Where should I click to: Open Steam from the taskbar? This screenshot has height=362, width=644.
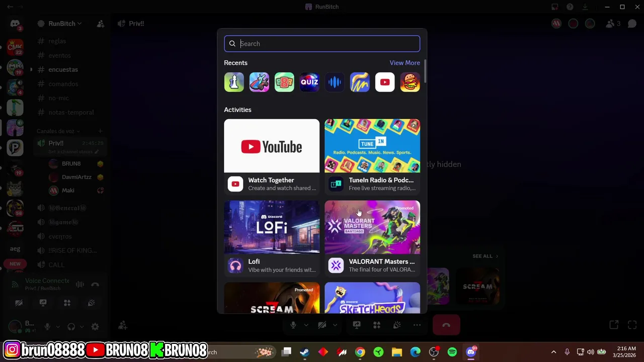[x=304, y=352]
